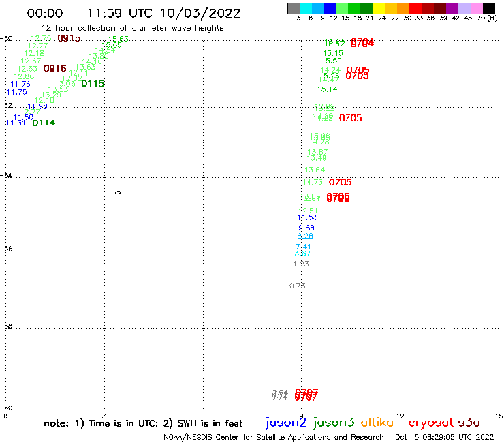Click the small island outline on map
Viewport: 504px width, 443px height.
tap(118, 193)
